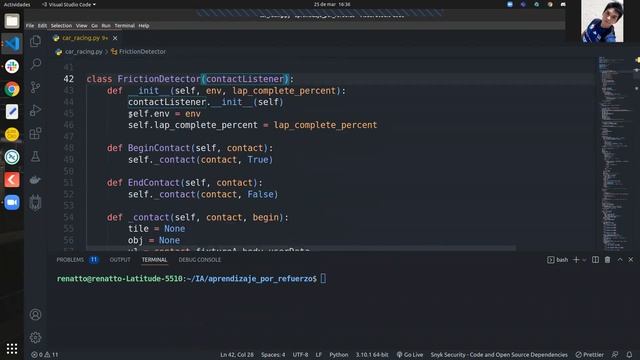This screenshot has height=360, width=640.
Task: Start Go Live server
Action: pos(410,355)
